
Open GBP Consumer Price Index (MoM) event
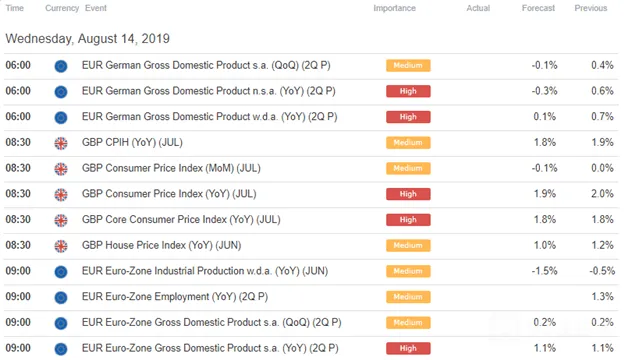coord(171,168)
